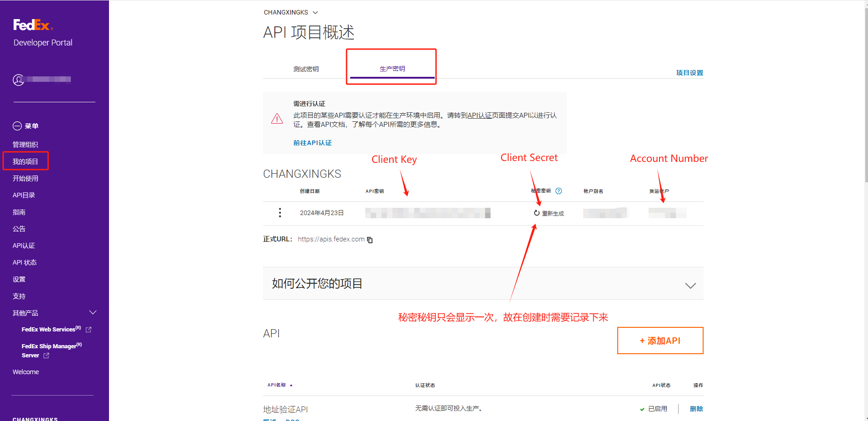Click the FedEx logo in sidebar
Screen dimensions: 868x421
33,25
